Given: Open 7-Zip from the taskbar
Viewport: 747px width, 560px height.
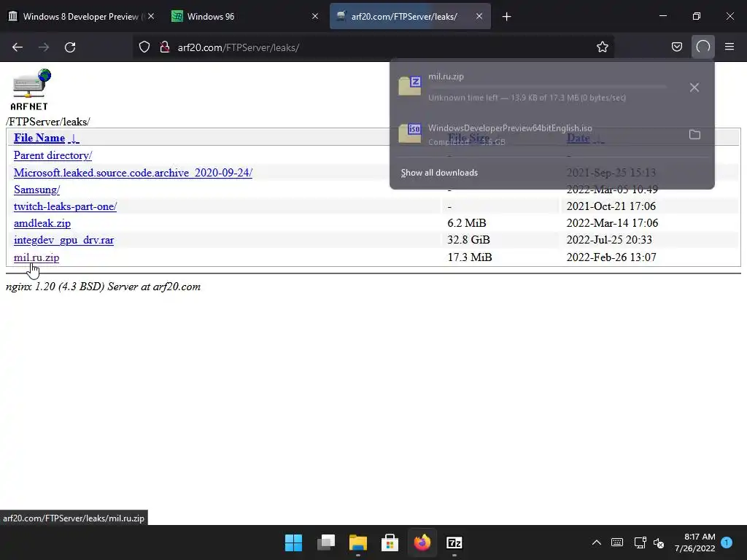Looking at the screenshot, I should [454, 542].
